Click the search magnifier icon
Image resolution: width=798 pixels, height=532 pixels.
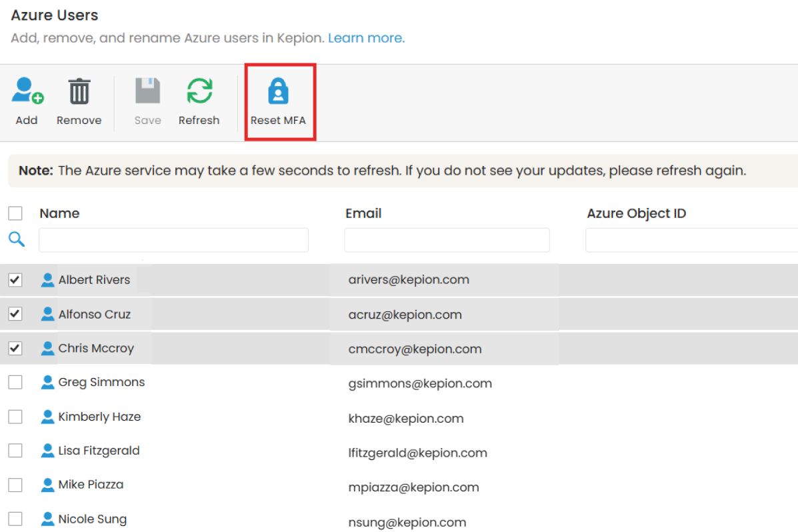pyautogui.click(x=16, y=239)
